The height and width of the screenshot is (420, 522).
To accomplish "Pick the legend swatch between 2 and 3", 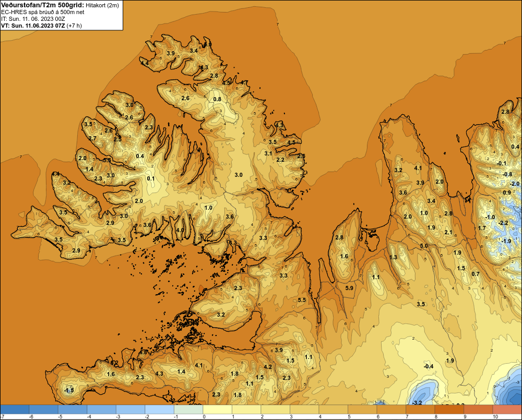I will pos(275,410).
